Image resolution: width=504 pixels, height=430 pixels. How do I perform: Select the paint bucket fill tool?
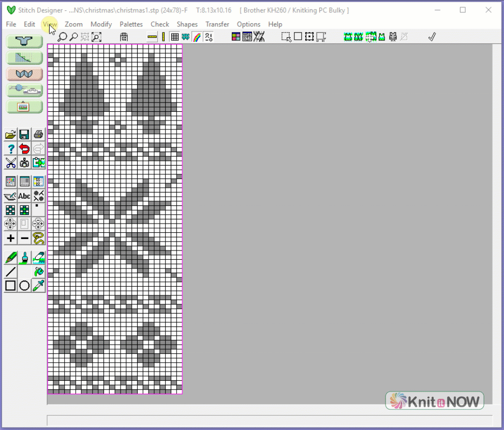38,272
